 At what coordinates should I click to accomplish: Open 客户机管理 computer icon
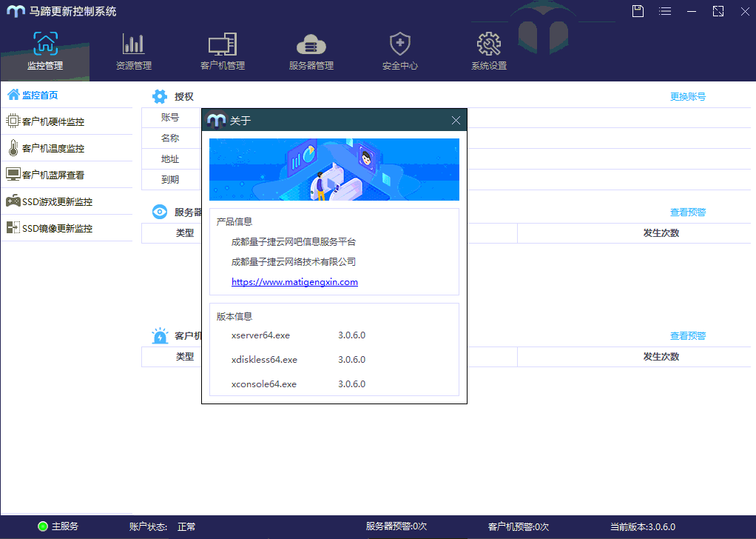[x=222, y=44]
